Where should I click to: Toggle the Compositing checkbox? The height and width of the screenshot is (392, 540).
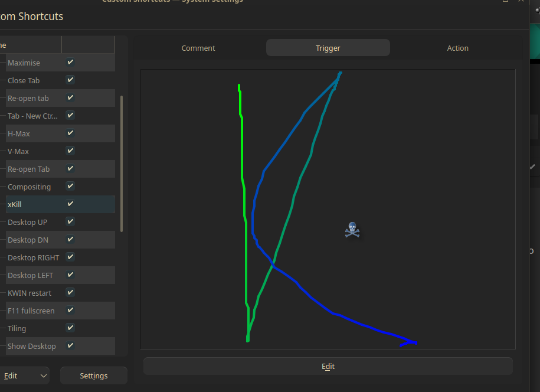pos(70,187)
